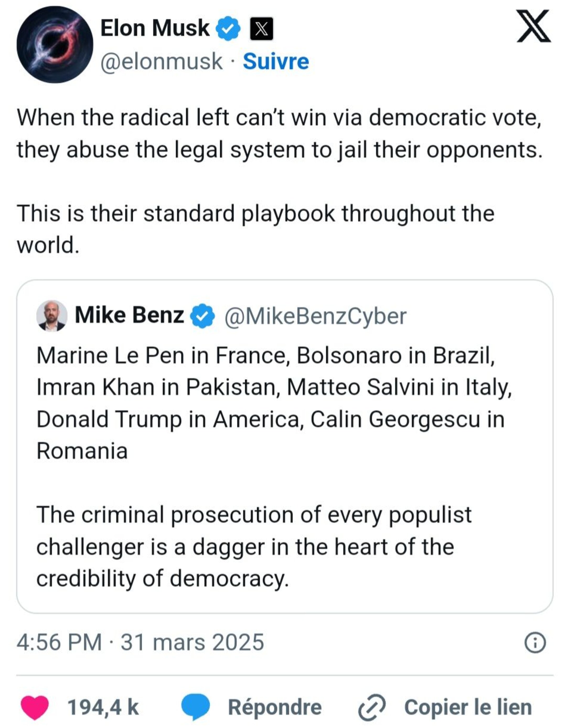Click the 194,4 k likes count
577x728 pixels.
(x=103, y=707)
